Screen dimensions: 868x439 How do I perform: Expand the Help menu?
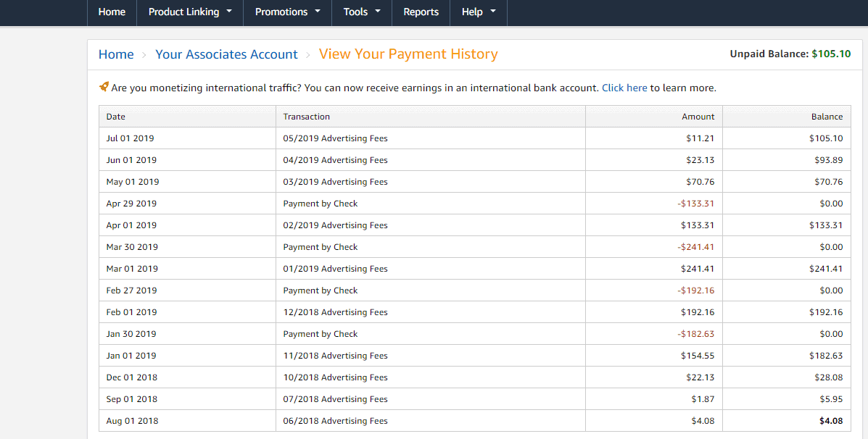pos(473,12)
